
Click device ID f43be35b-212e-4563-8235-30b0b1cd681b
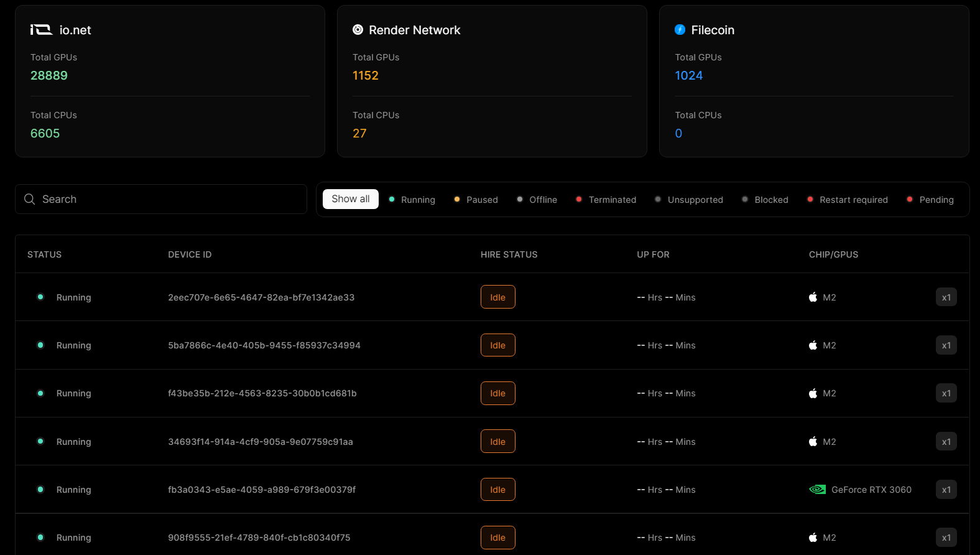(x=262, y=393)
